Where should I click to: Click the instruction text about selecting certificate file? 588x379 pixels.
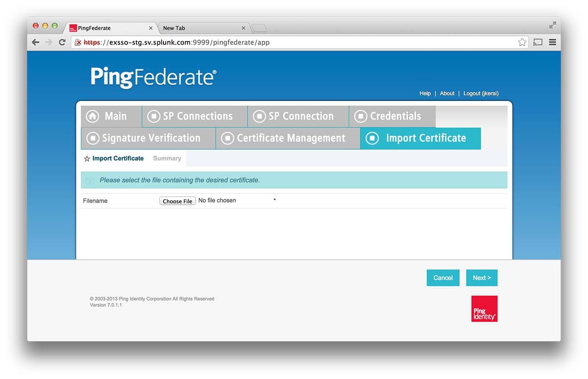[x=180, y=180]
